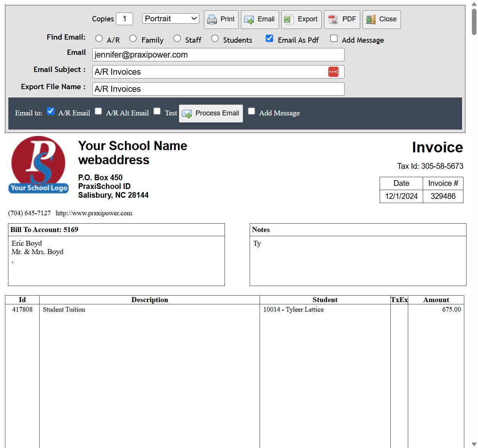Check the Test email checkbox
Screen dimensions: 478x448
[157, 111]
